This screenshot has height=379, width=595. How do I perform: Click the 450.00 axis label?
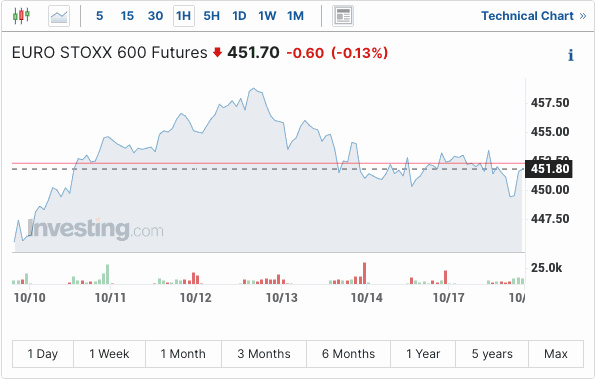[550, 190]
